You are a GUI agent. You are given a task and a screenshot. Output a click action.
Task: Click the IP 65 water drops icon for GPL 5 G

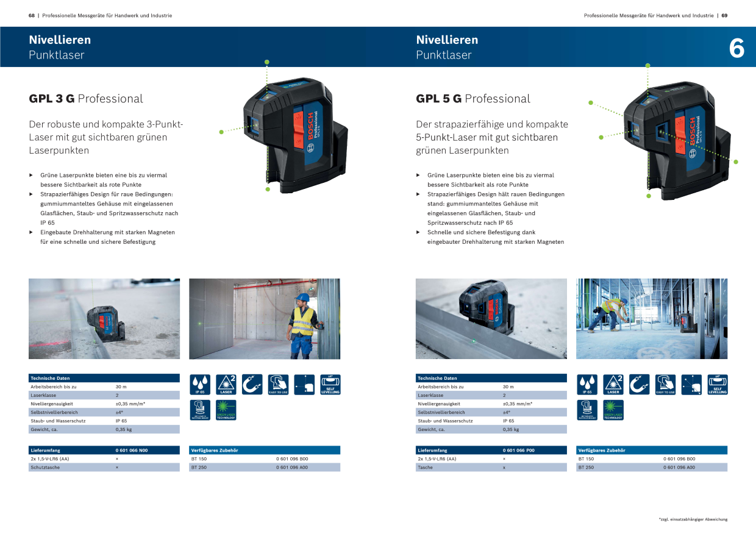[588, 385]
